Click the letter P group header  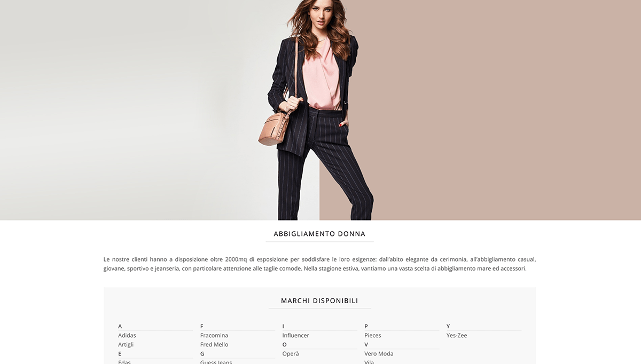pos(366,326)
